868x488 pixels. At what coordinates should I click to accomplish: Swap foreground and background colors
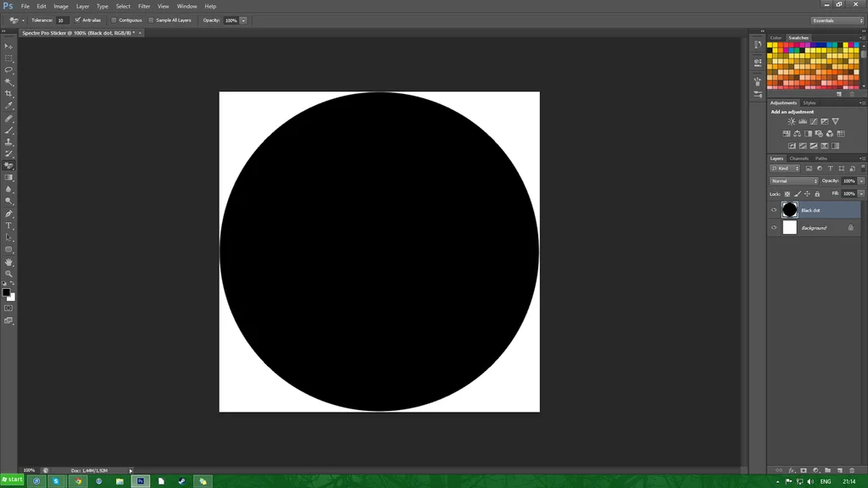[12, 283]
